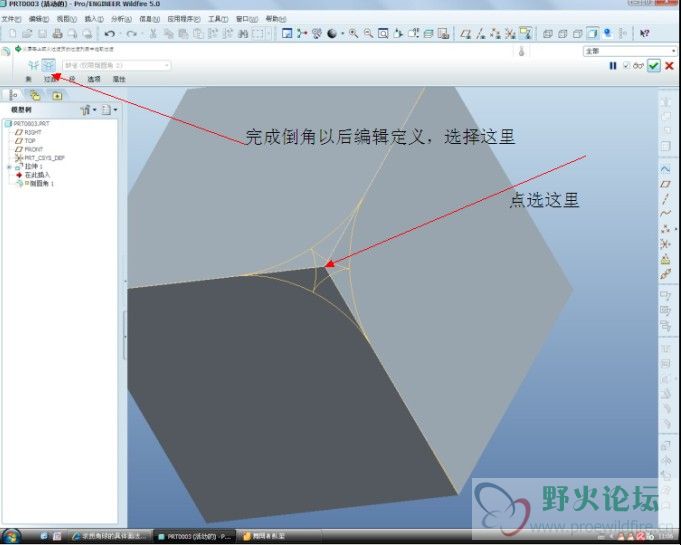Open the 视图 menu
Image resolution: width=683 pixels, height=545 pixels.
tap(66, 19)
